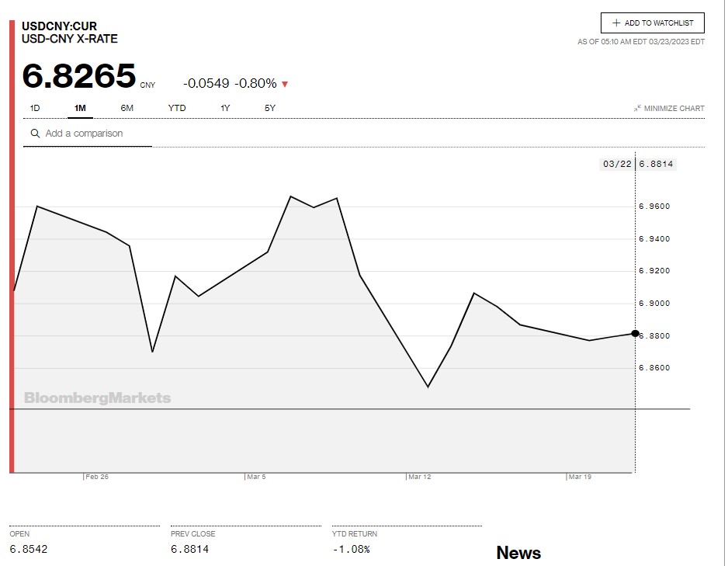Click the 03/22 date tooltip label
728x566 pixels.
[x=617, y=164]
